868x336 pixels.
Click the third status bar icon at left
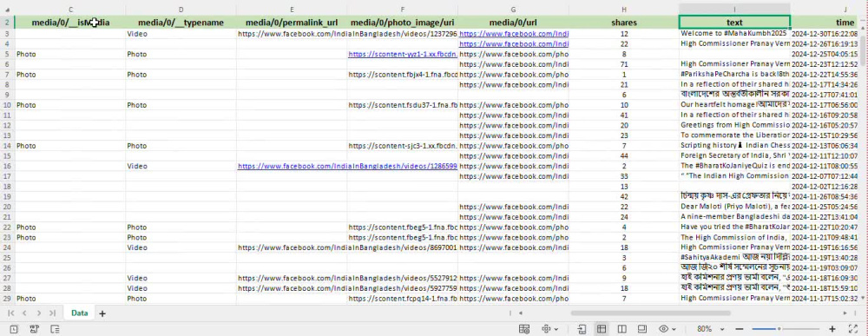click(x=55, y=329)
